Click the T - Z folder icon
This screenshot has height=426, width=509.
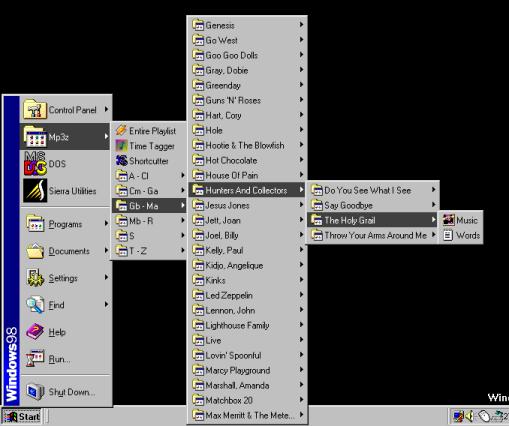click(x=121, y=250)
